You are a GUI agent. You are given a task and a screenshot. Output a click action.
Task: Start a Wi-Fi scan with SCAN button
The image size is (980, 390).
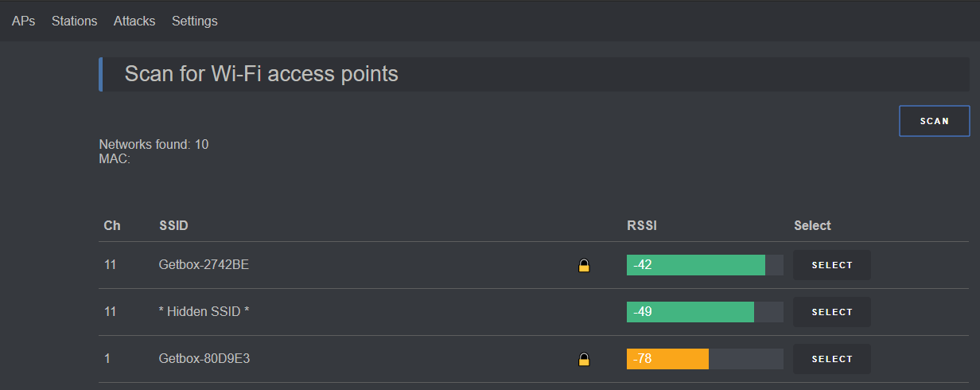pos(935,121)
